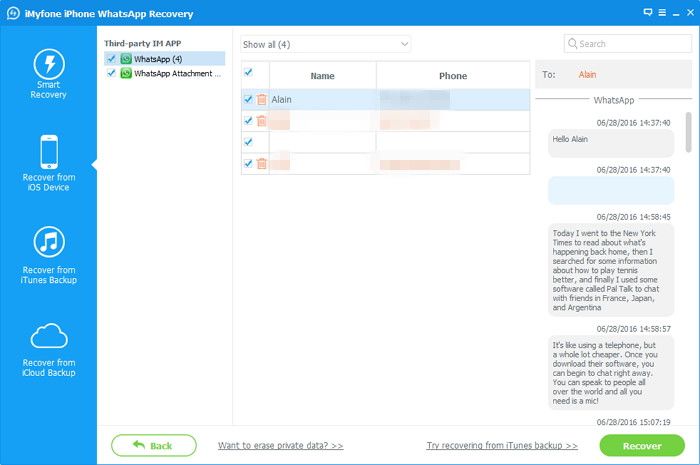Open the Show all (4) dropdown
This screenshot has width=700, height=465.
coord(325,44)
